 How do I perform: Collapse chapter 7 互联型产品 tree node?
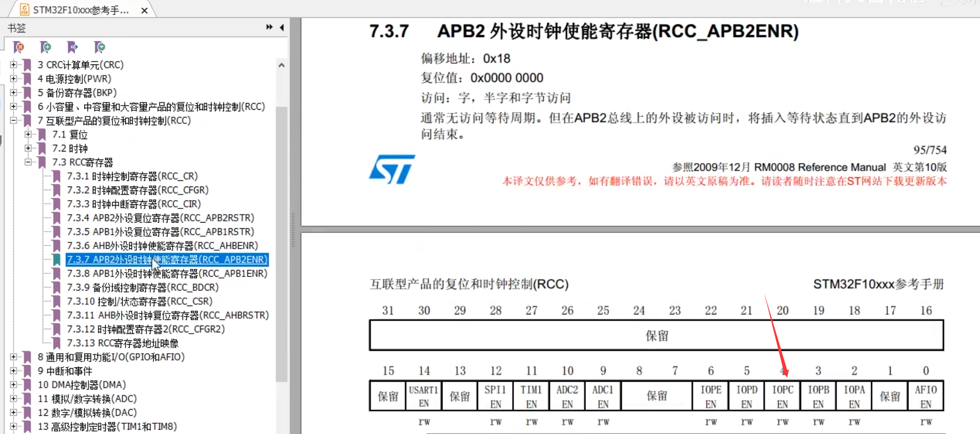[x=13, y=120]
